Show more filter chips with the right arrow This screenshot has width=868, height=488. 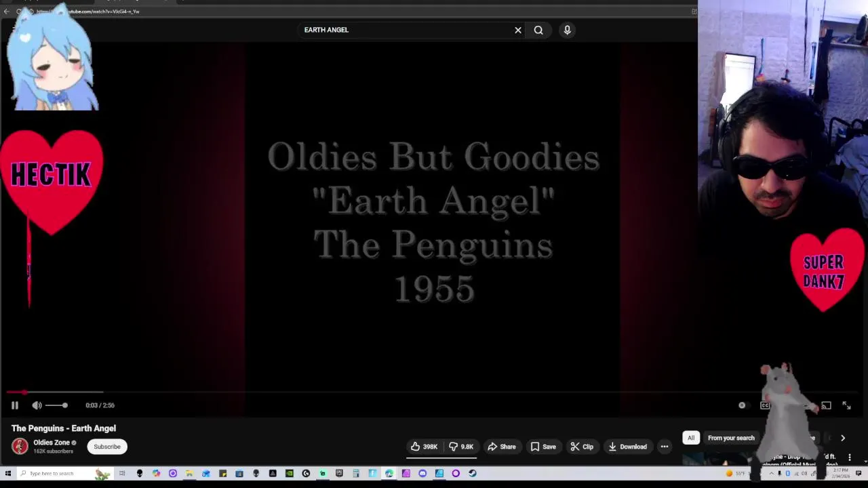[843, 438]
